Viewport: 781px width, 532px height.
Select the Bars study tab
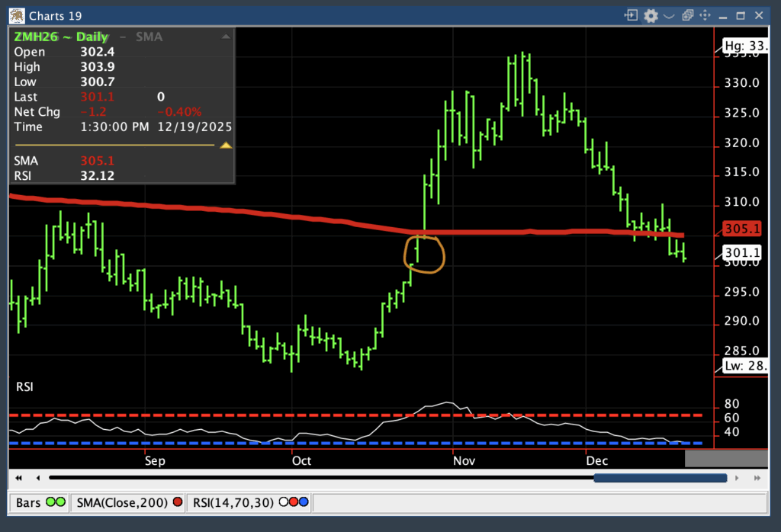[39, 503]
